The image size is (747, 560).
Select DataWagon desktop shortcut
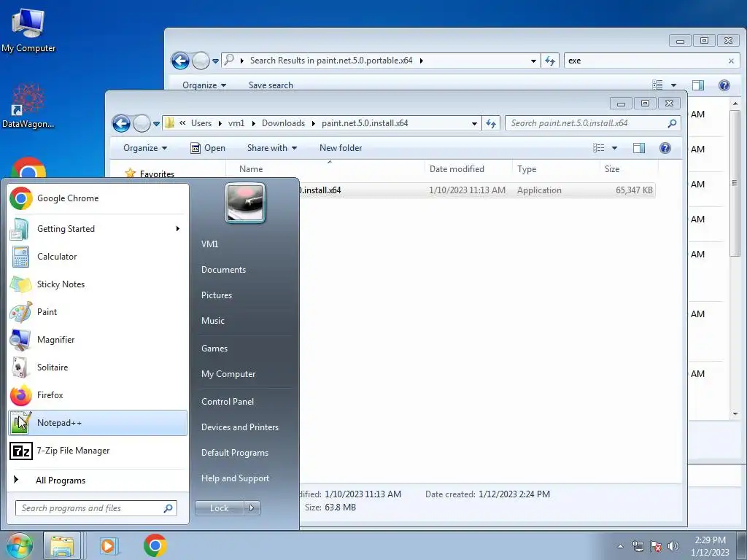[x=28, y=106]
